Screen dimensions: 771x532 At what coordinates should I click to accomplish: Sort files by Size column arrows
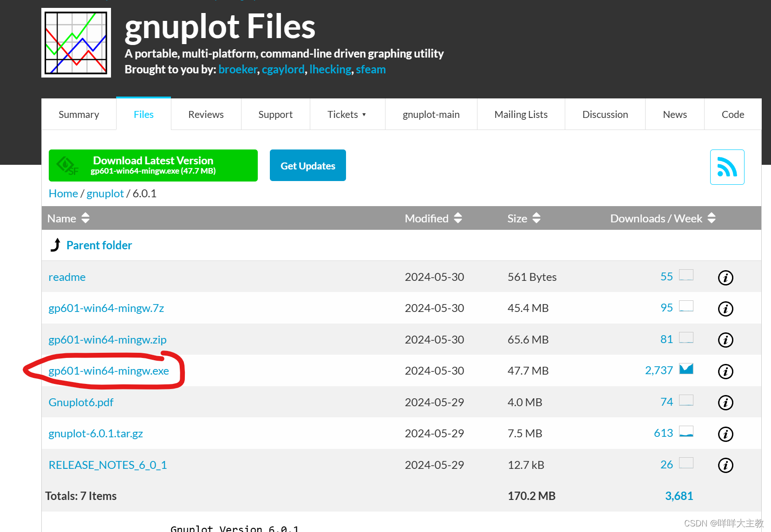(536, 218)
